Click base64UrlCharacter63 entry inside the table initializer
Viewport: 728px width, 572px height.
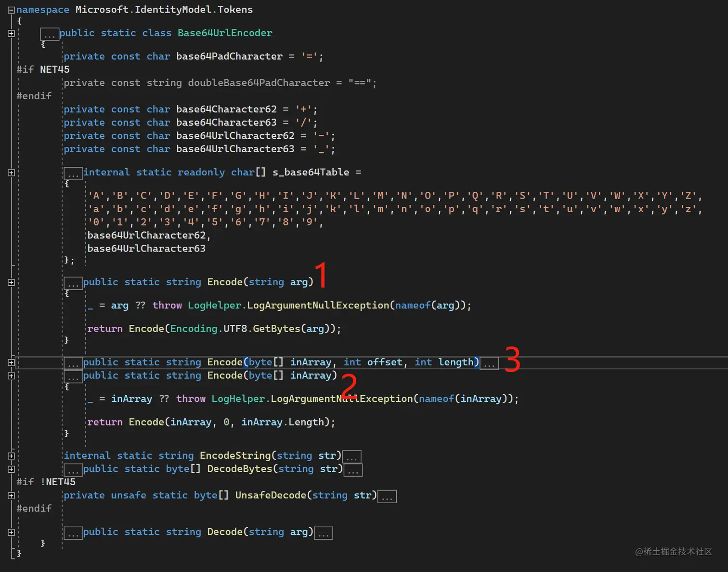(x=146, y=249)
